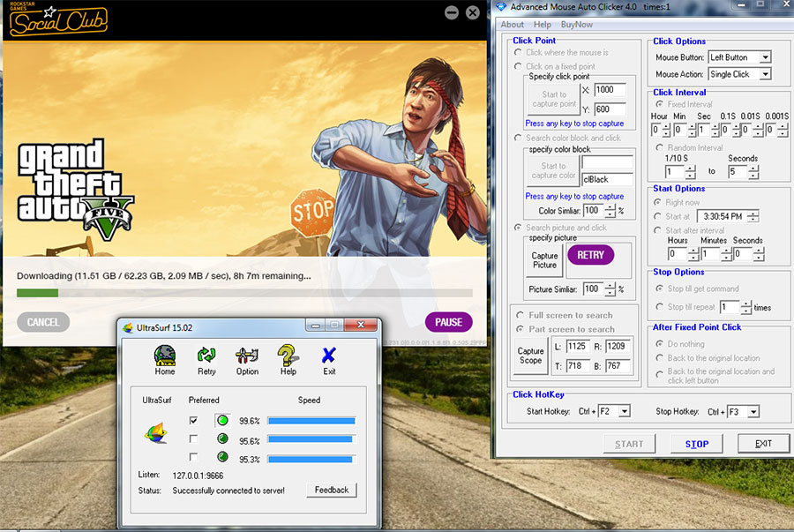
Task: Open the Start Hotkey F2 dropdown
Action: tap(625, 411)
